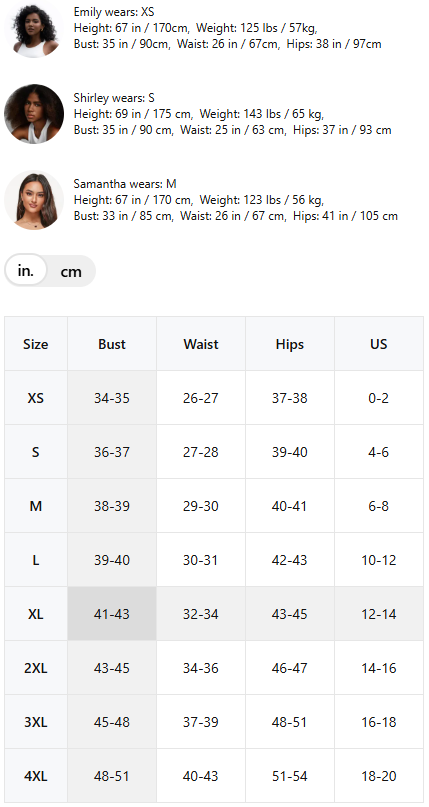The image size is (429, 807).
Task: Select the Waist column header
Action: pyautogui.click(x=201, y=344)
